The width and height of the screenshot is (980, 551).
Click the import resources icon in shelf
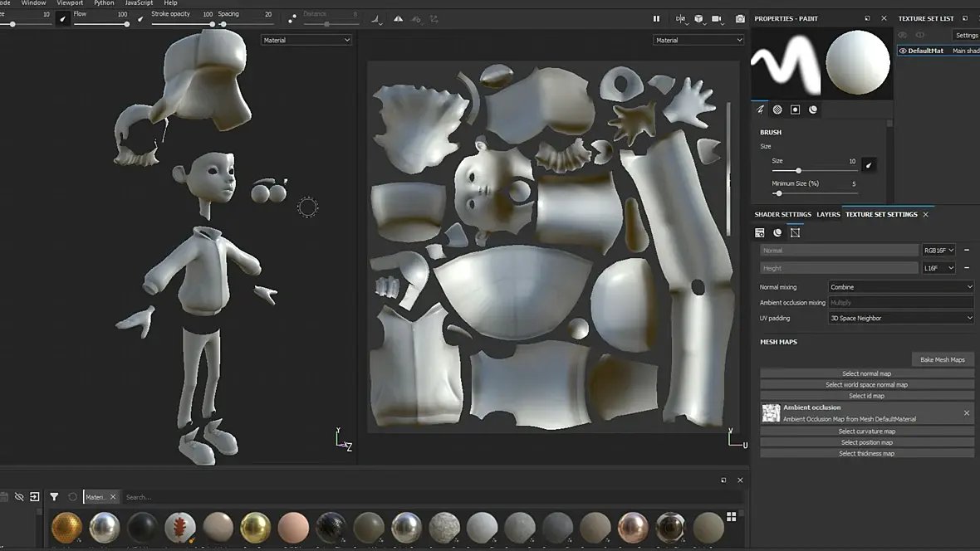point(35,497)
